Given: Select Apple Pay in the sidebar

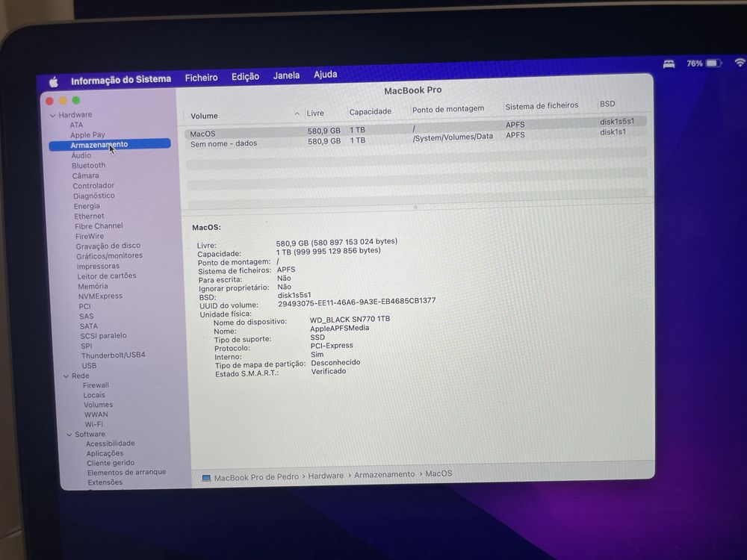Looking at the screenshot, I should (x=87, y=134).
